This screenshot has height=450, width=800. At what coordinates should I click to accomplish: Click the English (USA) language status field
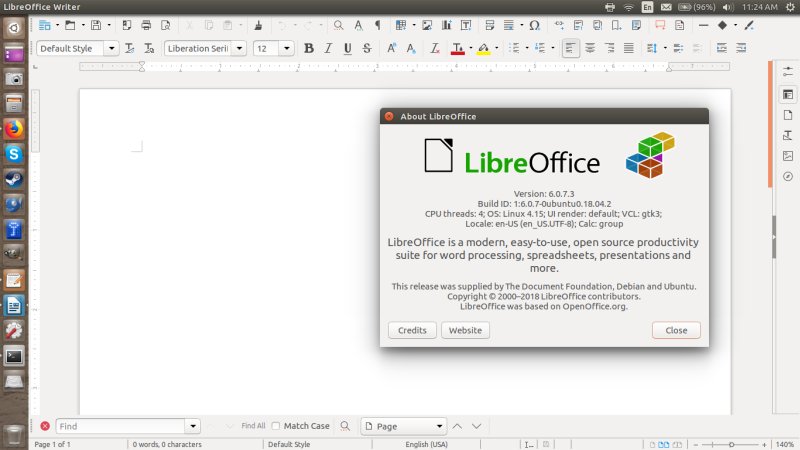427,444
